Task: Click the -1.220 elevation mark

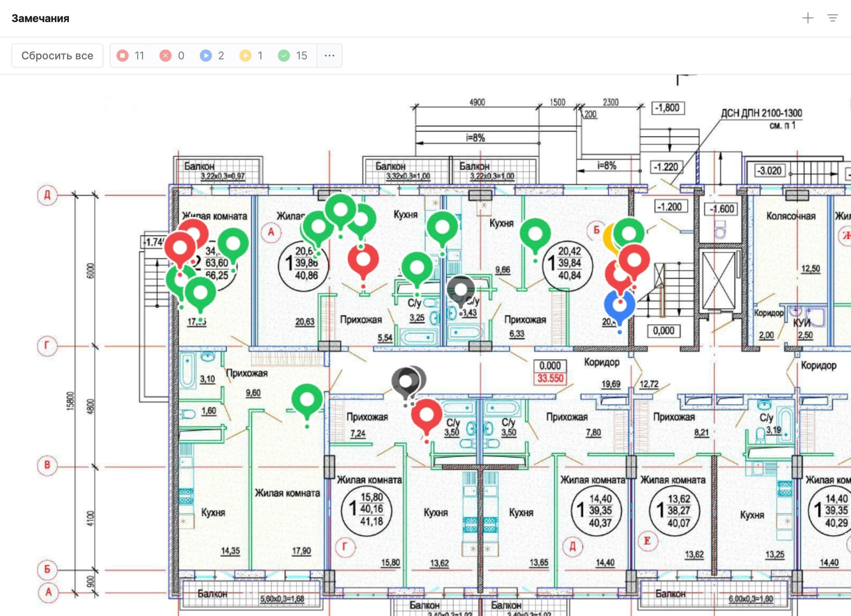Action: click(666, 167)
